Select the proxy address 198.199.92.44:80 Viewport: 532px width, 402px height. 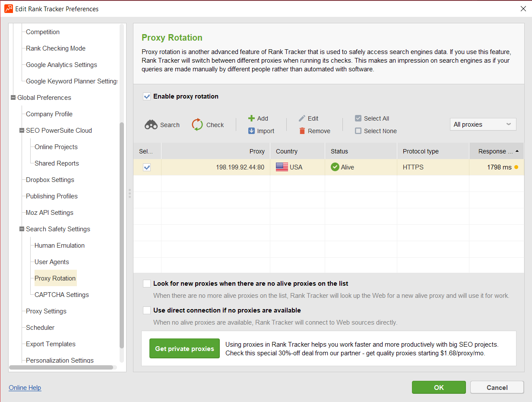[x=240, y=167]
